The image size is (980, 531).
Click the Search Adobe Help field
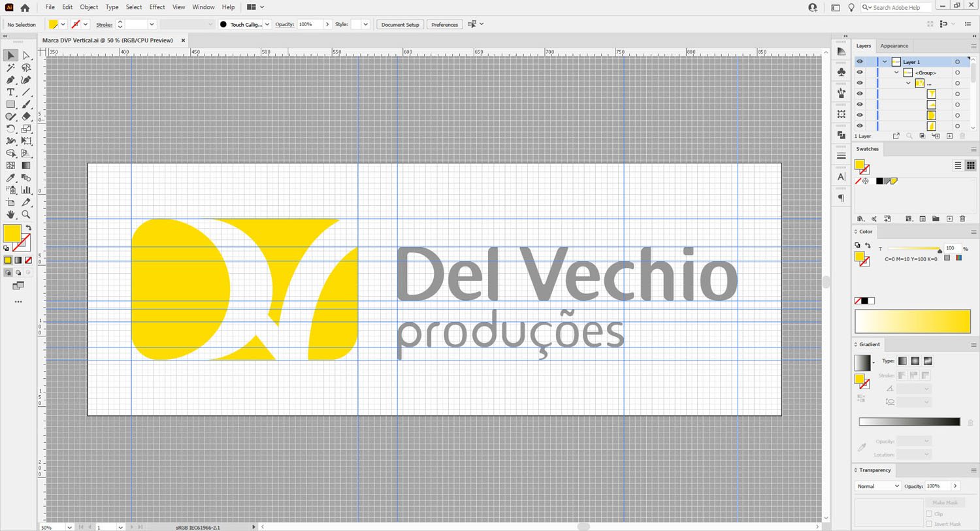pos(896,7)
